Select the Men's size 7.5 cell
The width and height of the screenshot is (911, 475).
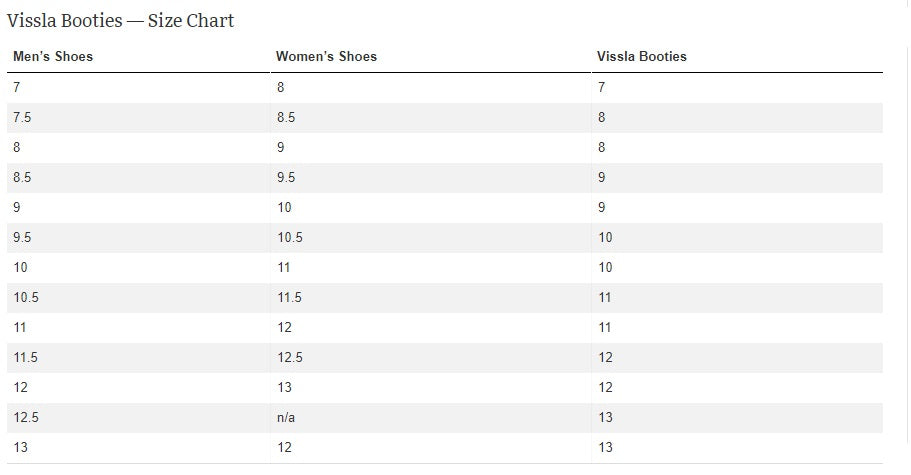click(x=22, y=117)
